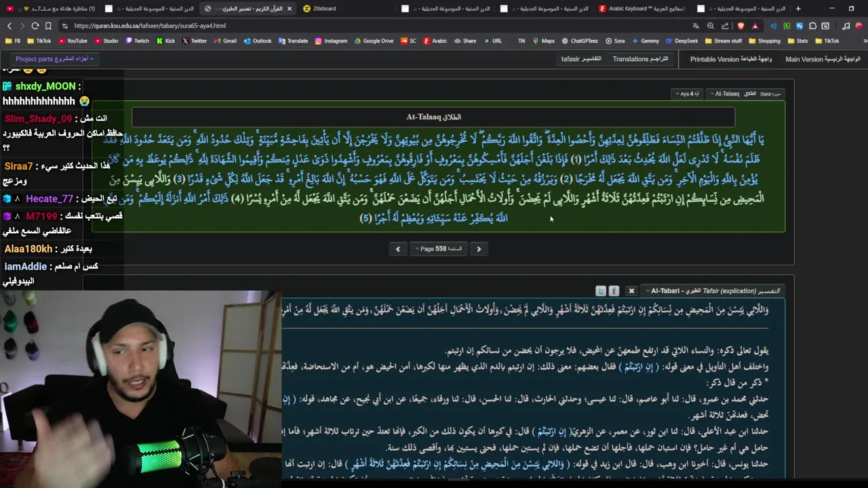Click the browser media control music icon
Image resolution: width=868 pixels, height=488 pixels.
[846, 26]
